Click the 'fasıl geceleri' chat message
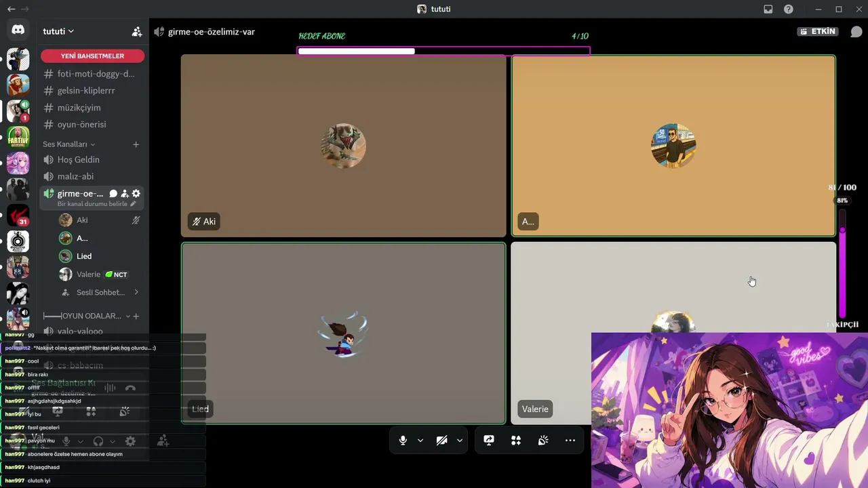 [103, 428]
